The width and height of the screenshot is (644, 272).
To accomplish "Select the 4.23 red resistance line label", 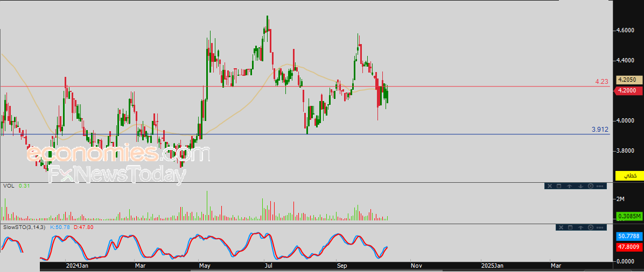I will 601,82.
